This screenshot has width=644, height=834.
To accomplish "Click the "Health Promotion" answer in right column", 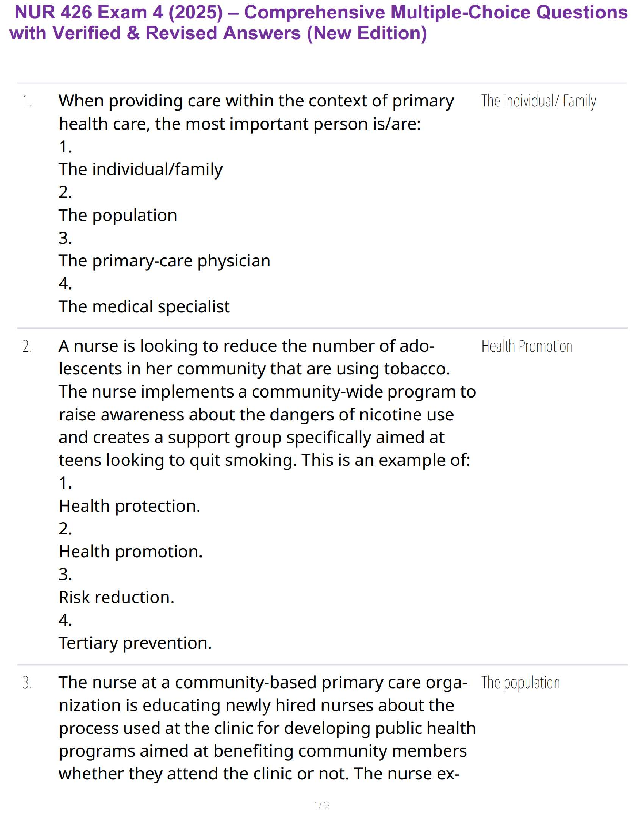I will click(527, 346).
